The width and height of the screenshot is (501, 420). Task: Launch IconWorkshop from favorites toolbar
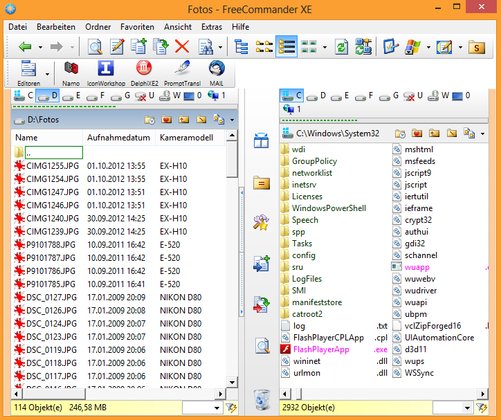coord(106,73)
